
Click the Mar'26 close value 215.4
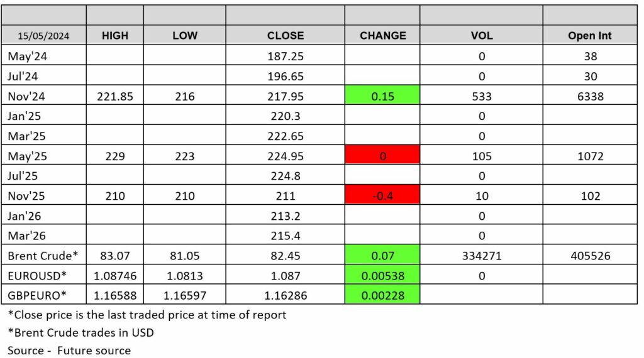click(286, 236)
